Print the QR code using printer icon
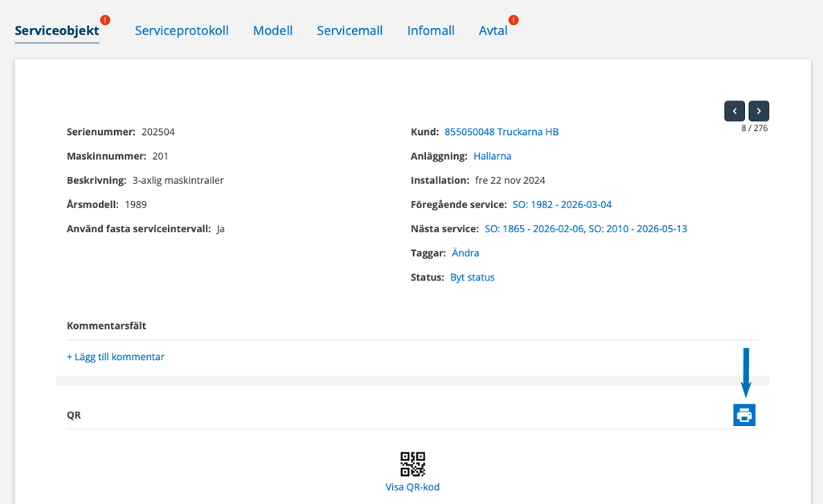823x504 pixels. (744, 415)
